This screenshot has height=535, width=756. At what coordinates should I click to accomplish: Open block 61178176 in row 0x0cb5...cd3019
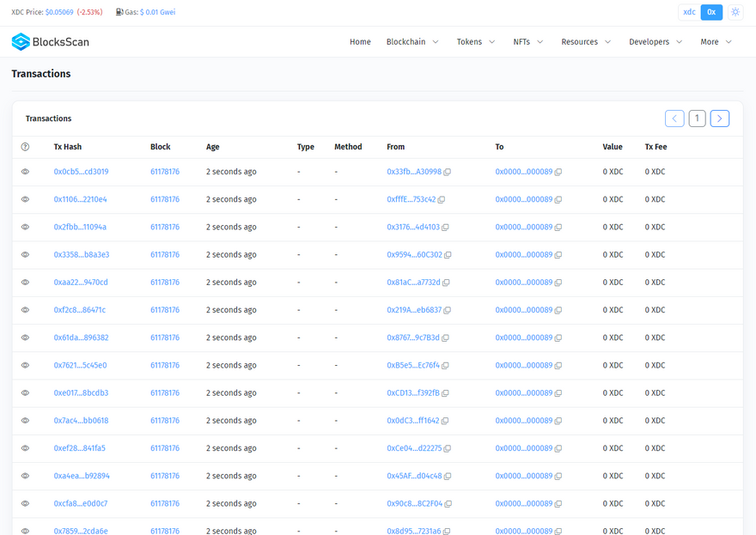pos(165,172)
